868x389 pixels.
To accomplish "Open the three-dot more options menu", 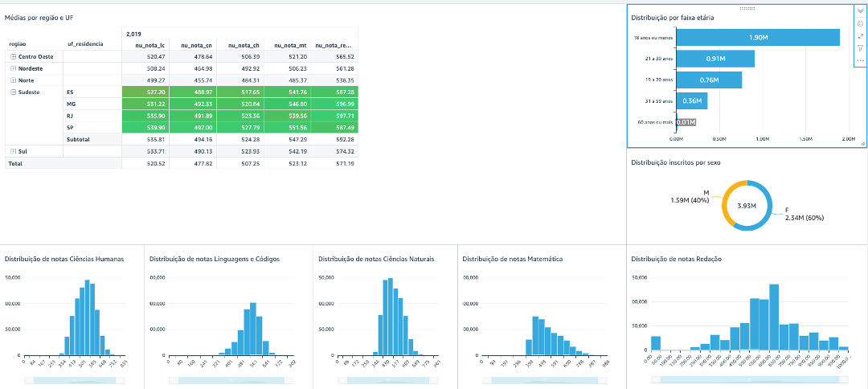I will pyautogui.click(x=860, y=60).
